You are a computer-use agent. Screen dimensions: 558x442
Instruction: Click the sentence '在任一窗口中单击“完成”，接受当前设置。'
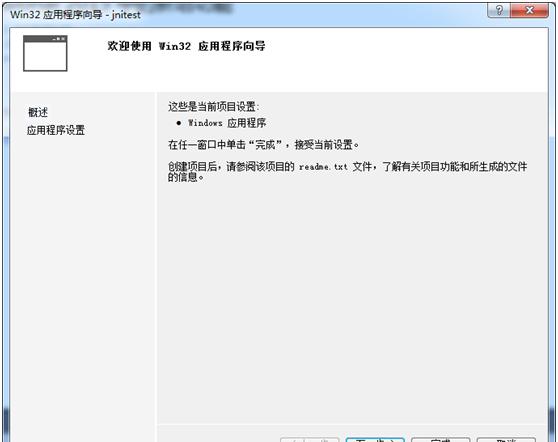(x=263, y=145)
